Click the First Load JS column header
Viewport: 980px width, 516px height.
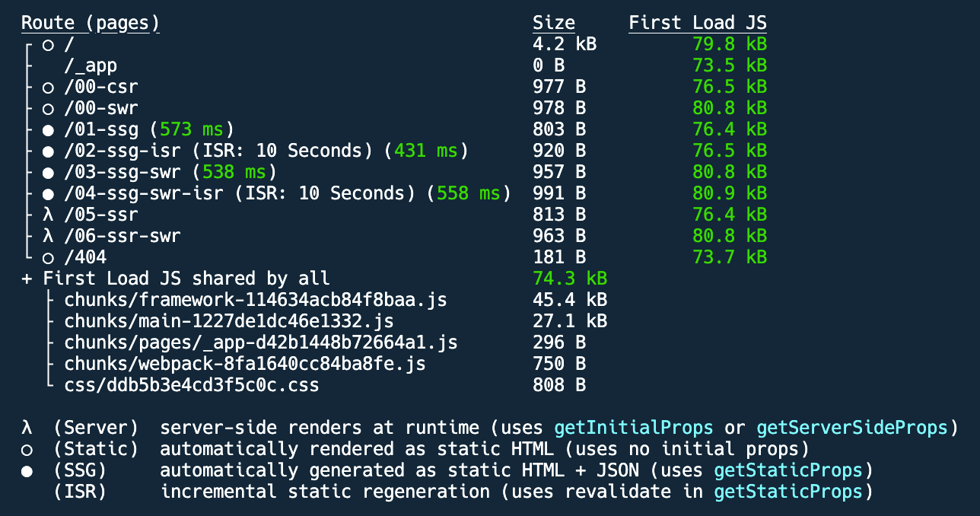pos(697,23)
